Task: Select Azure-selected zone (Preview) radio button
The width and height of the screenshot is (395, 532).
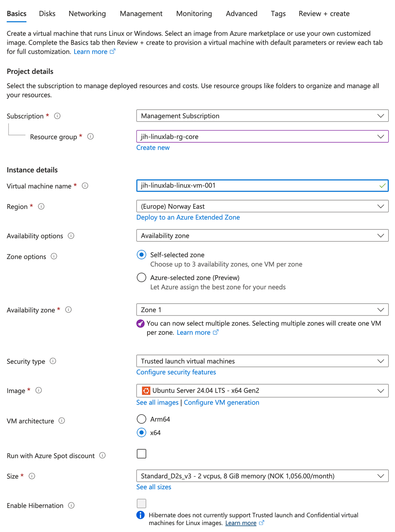Action: coord(142,278)
